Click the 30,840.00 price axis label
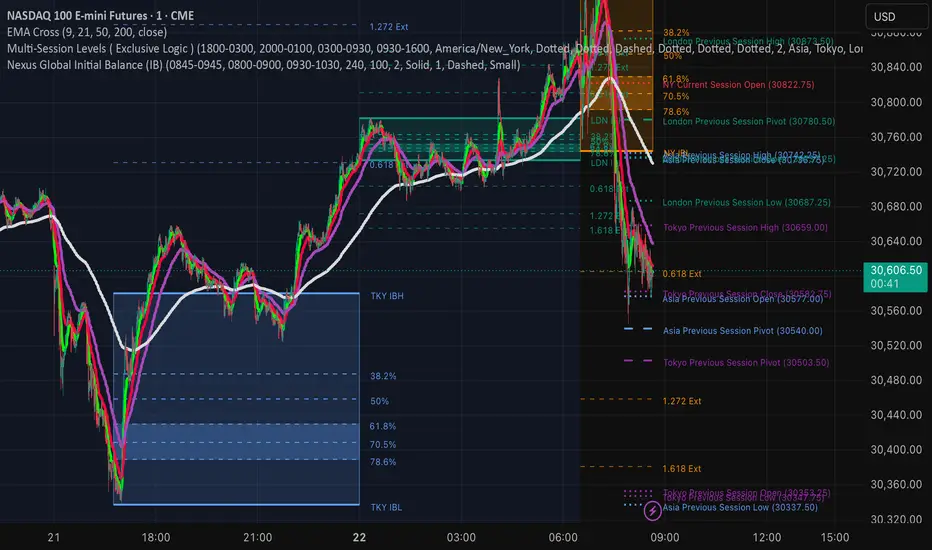Viewport: 932px width, 550px height. 896,67
